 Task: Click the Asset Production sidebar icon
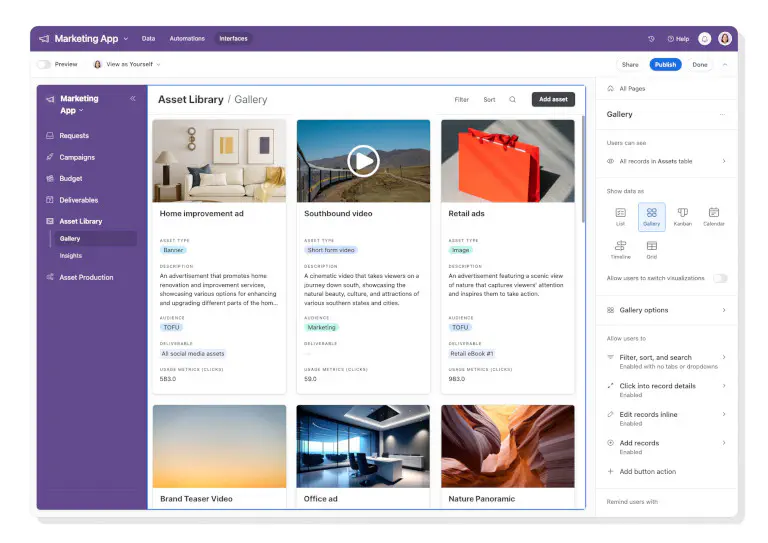click(49, 277)
